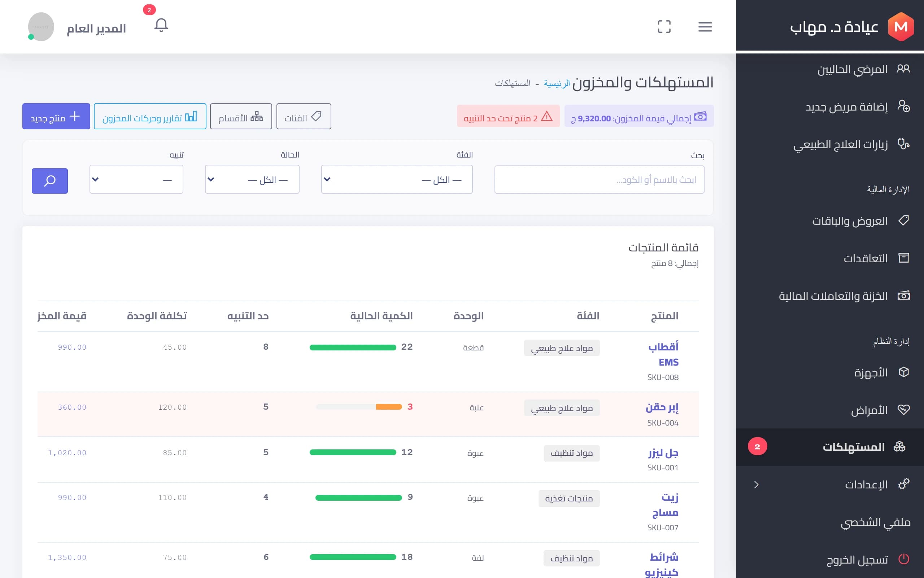
Task: Open المستهلكات in the sidebar
Action: click(x=830, y=447)
